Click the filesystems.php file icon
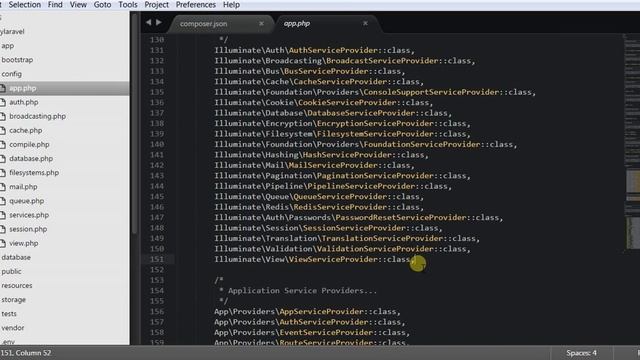Image resolution: width=640 pixels, height=360 pixels. [2, 173]
